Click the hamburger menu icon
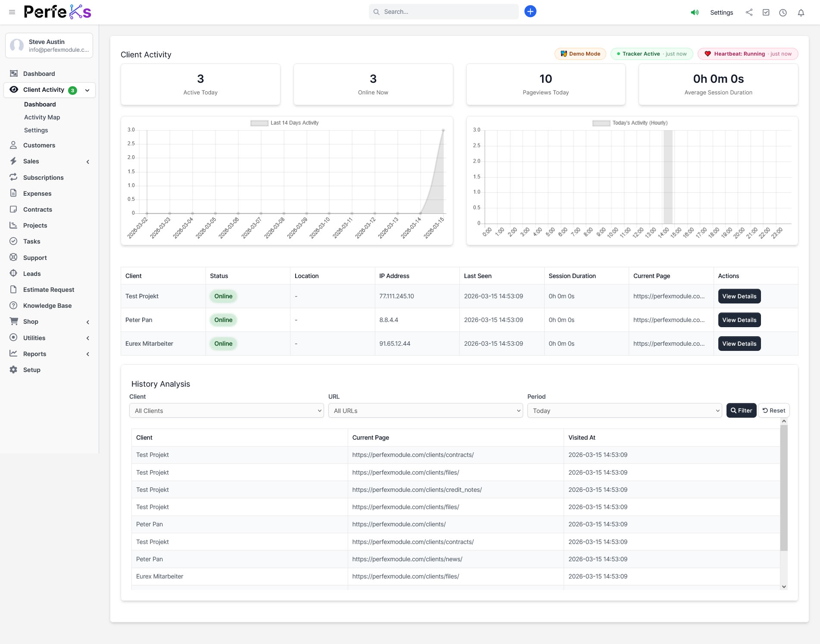The image size is (820, 644). (x=12, y=12)
